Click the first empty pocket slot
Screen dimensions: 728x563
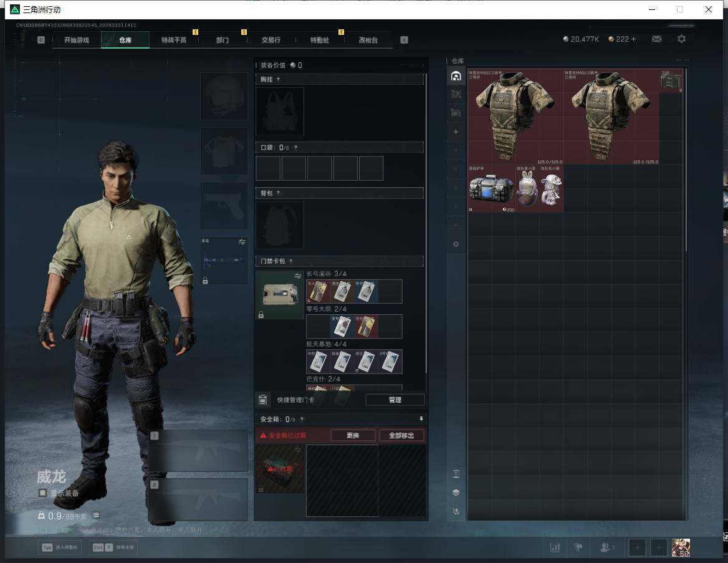pos(268,168)
